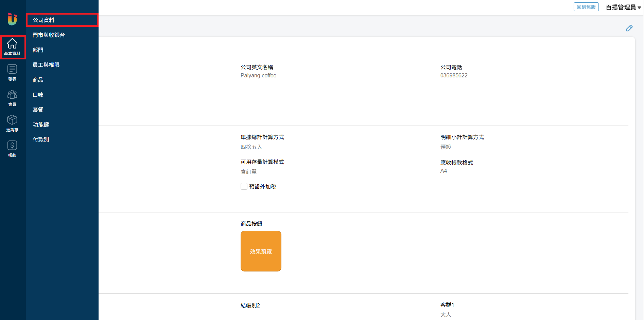This screenshot has width=644, height=320.
Task: Toggle the 預設外加稅 checkbox
Action: [244, 186]
